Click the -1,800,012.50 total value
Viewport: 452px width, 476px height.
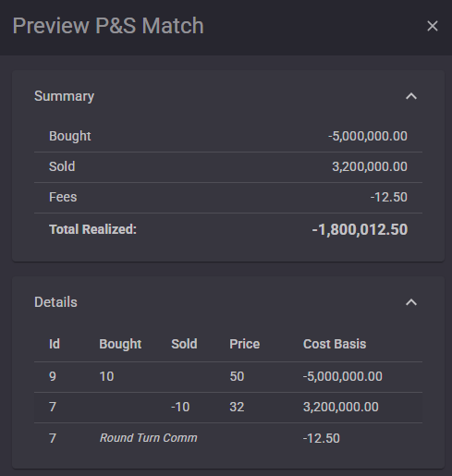(x=360, y=229)
